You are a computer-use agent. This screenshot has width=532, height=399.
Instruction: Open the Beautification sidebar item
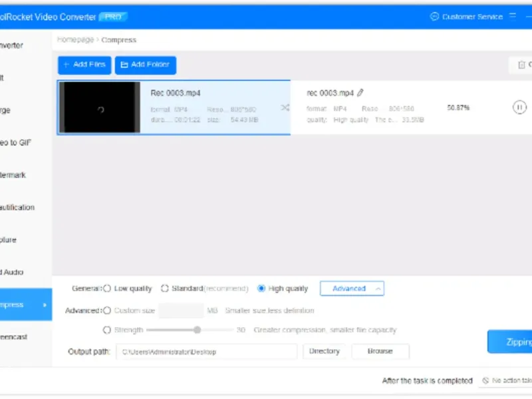pyautogui.click(x=25, y=207)
